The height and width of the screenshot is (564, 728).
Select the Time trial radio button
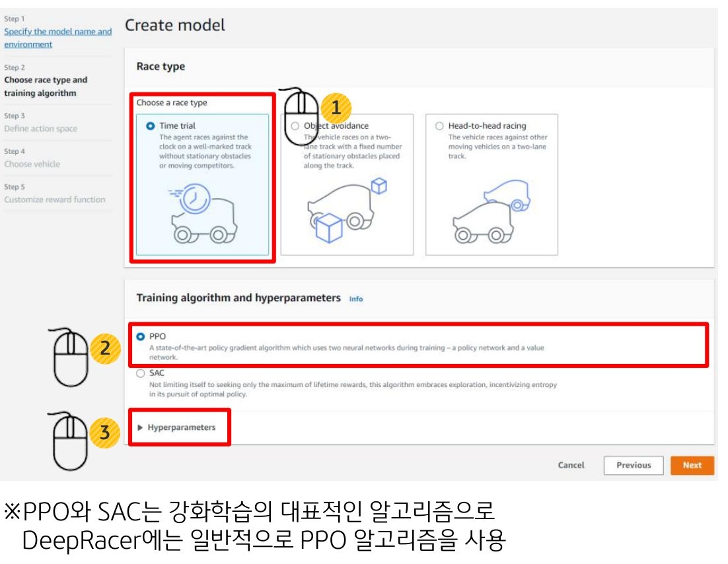[x=150, y=125]
